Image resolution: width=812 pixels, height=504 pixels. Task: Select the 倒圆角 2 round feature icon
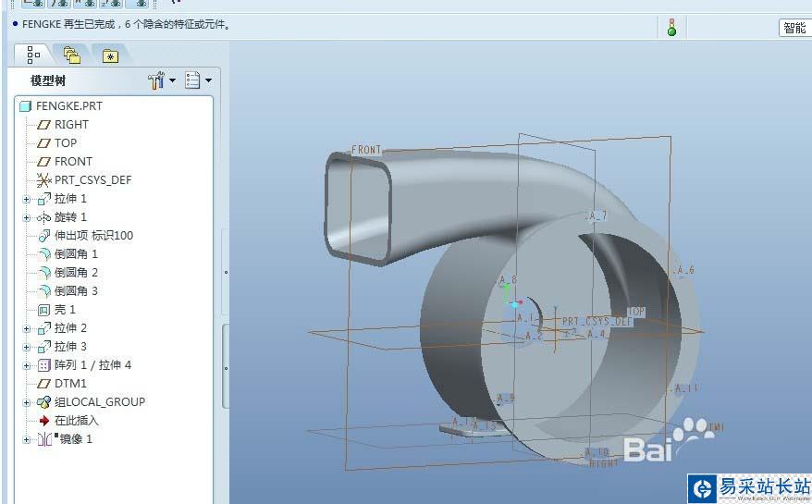[45, 273]
